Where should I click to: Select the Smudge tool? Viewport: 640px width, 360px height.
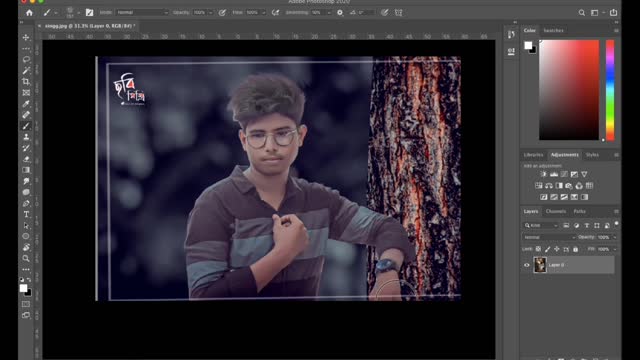(x=26, y=181)
